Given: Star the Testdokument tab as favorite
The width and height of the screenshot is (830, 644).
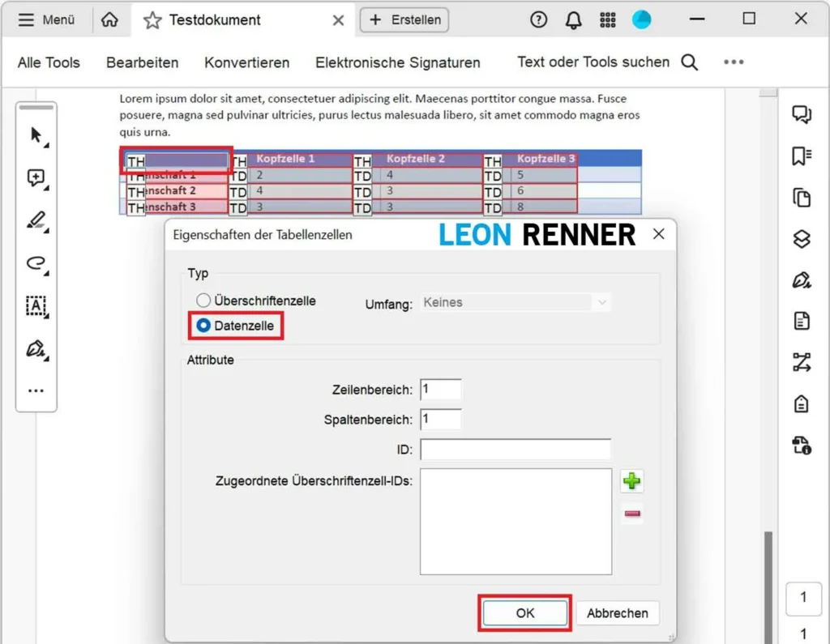Looking at the screenshot, I should pyautogui.click(x=152, y=20).
